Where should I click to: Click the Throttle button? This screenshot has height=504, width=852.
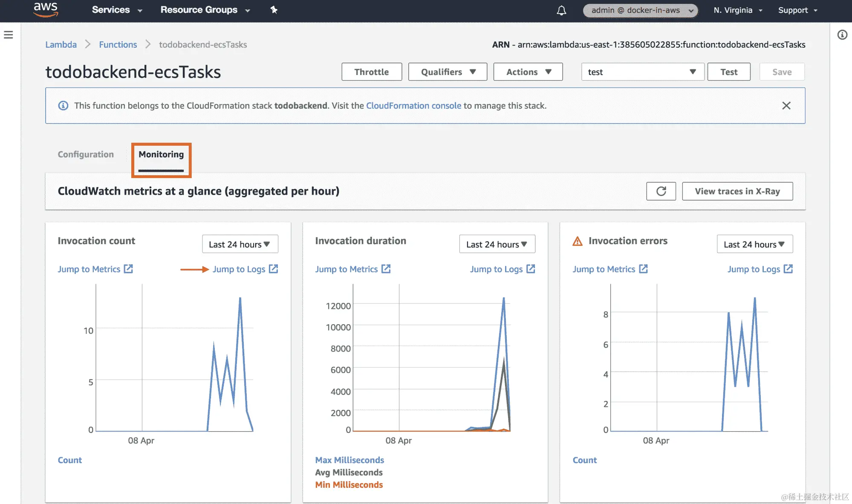371,72
